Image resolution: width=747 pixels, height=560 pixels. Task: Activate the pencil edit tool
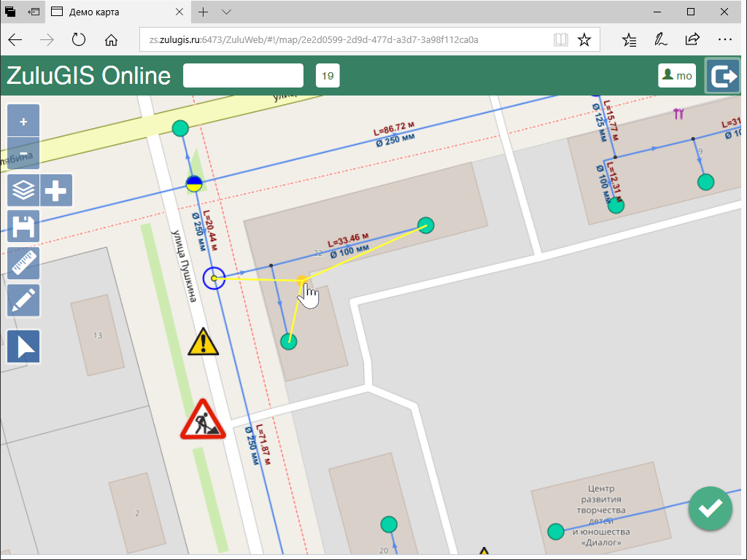coord(23,300)
